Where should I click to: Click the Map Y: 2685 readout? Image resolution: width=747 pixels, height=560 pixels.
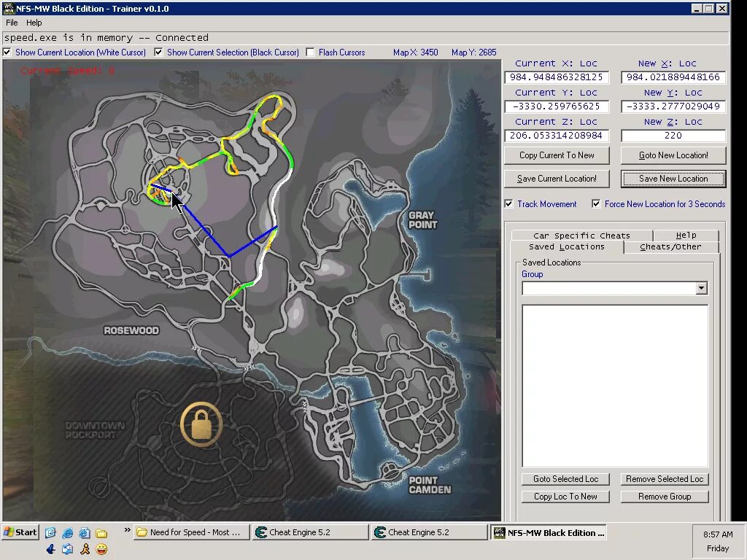pos(474,52)
